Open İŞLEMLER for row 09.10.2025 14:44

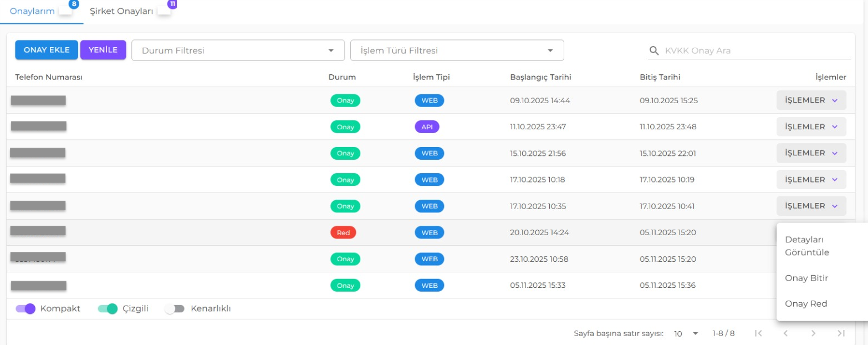[811, 100]
